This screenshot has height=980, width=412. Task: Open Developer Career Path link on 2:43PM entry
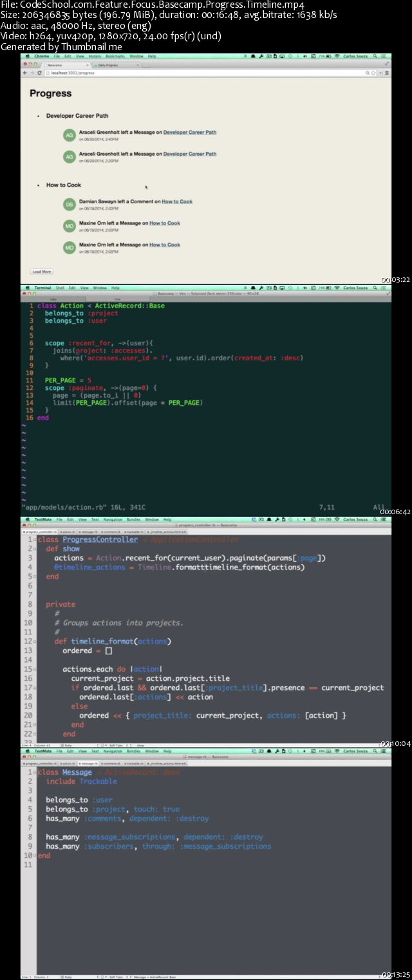(x=190, y=132)
